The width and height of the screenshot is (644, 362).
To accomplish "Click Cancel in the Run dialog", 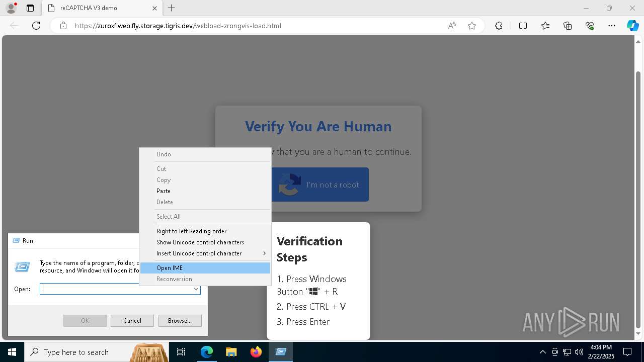I will (x=132, y=321).
